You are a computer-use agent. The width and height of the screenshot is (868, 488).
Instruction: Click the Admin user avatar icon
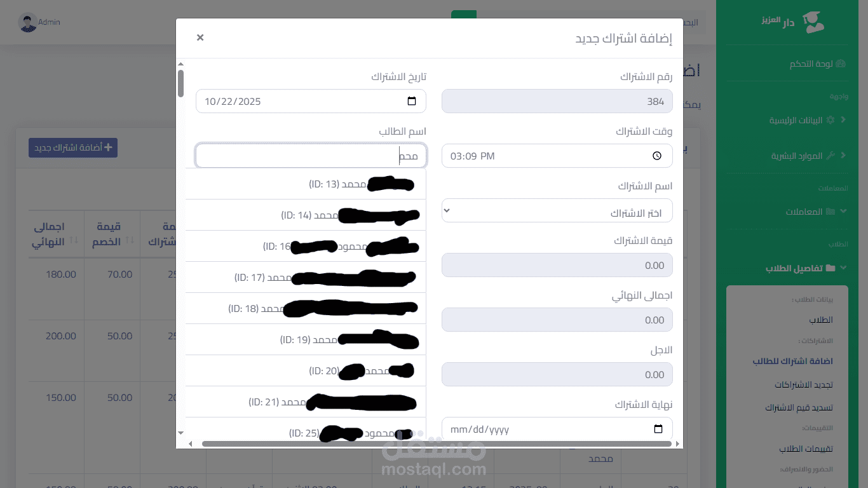28,23
